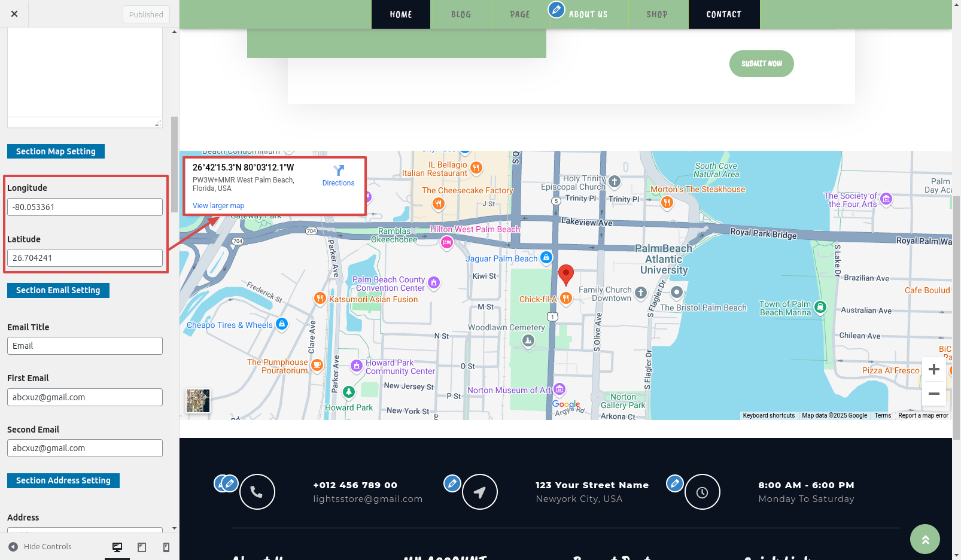Click Hide Controls collapse icon
Screen dimensions: 961x560
click(x=13, y=547)
